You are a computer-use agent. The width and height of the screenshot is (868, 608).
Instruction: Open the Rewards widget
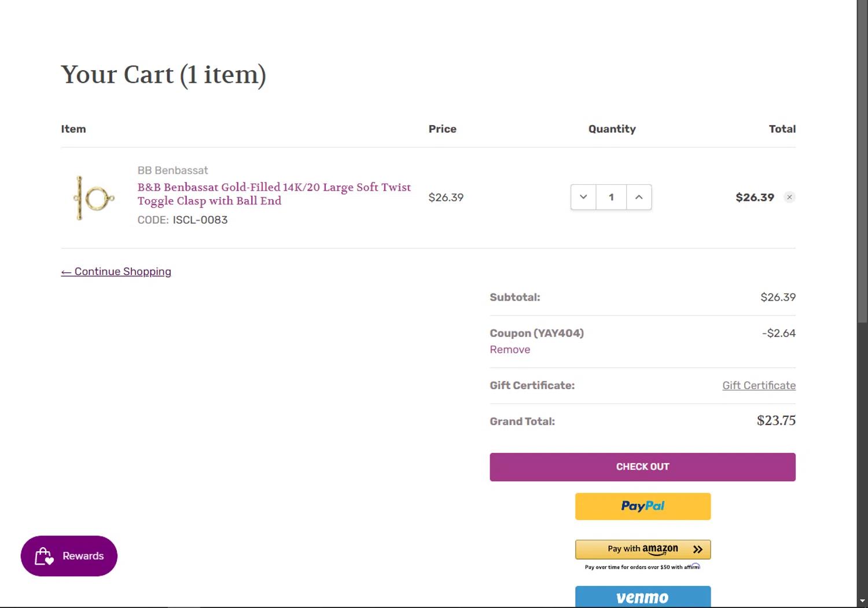(69, 556)
